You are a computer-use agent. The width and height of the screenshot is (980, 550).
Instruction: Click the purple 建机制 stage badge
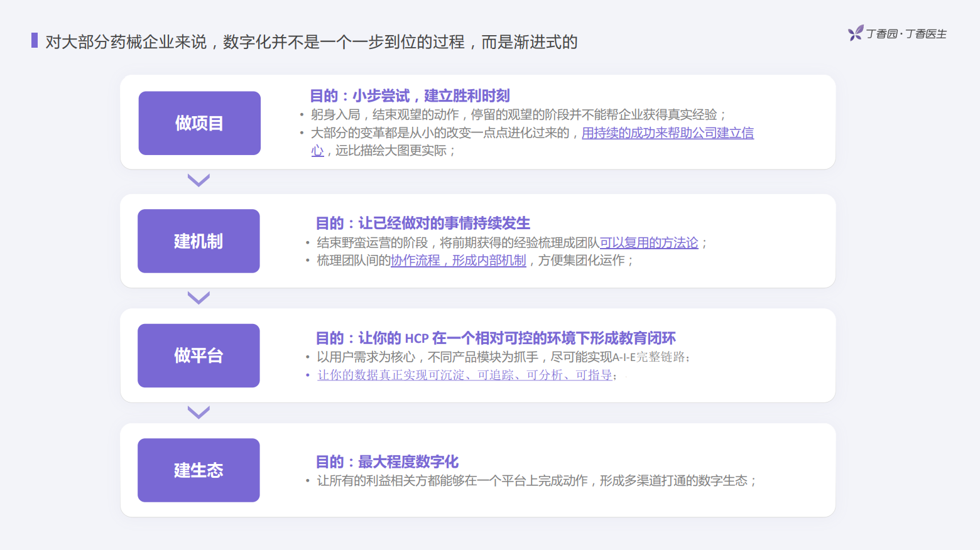[198, 240]
